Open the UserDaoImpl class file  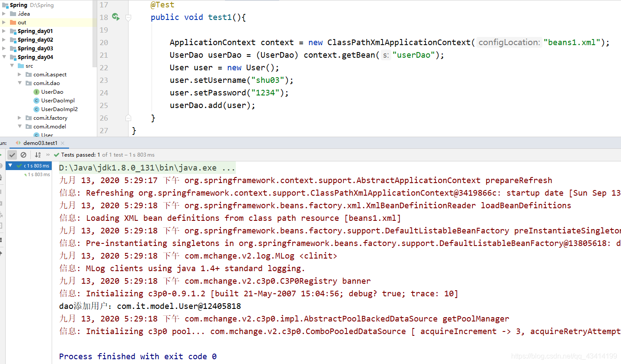58,100
